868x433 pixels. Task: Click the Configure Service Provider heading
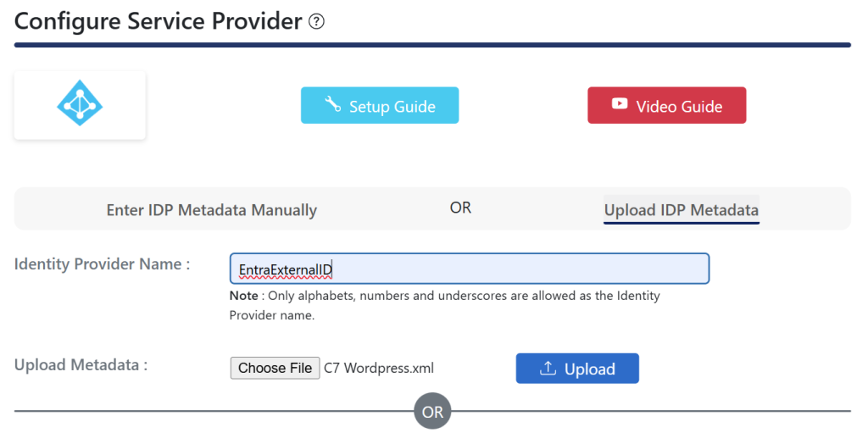pyautogui.click(x=159, y=21)
